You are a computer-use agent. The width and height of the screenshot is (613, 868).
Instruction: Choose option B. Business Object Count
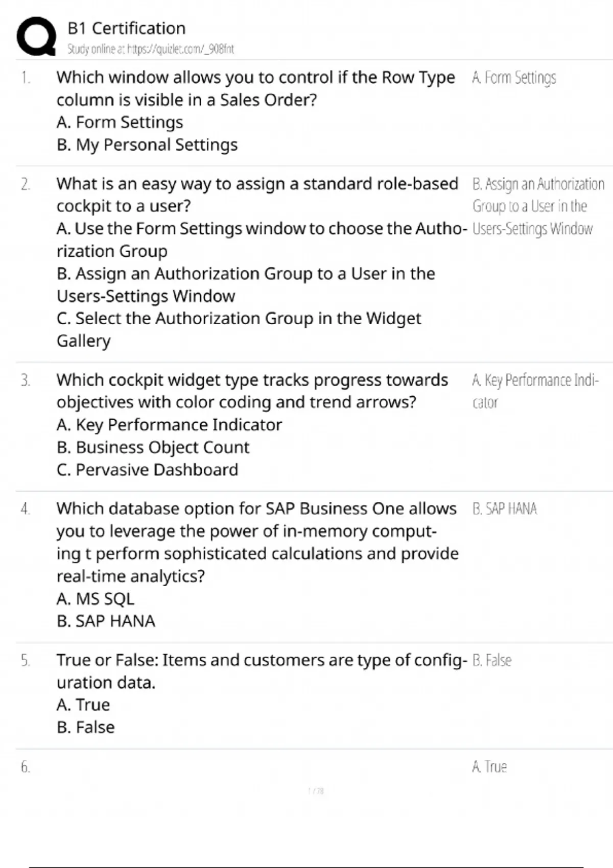[153, 447]
